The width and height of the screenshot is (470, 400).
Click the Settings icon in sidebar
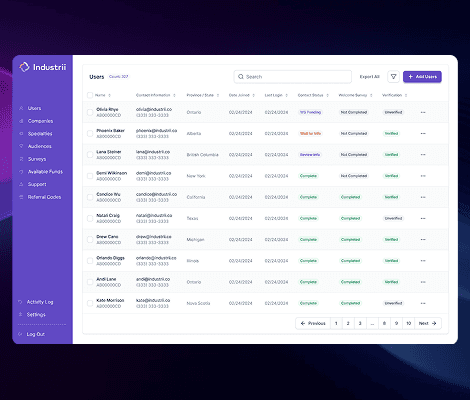click(20, 314)
